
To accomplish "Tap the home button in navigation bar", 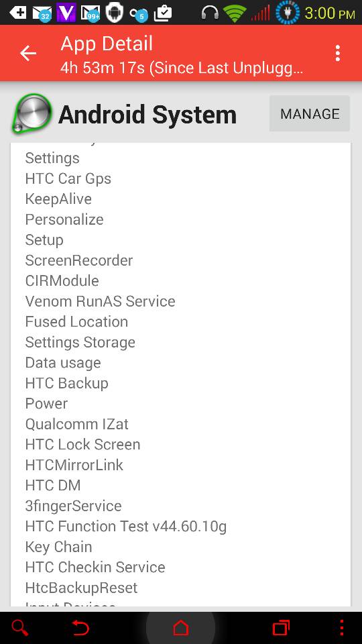I will tap(180, 627).
